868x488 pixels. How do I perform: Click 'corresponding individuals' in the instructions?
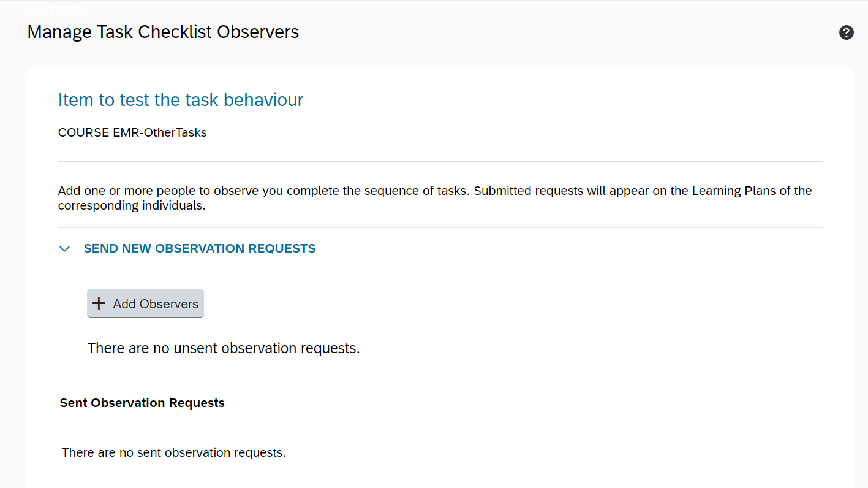pyautogui.click(x=130, y=205)
